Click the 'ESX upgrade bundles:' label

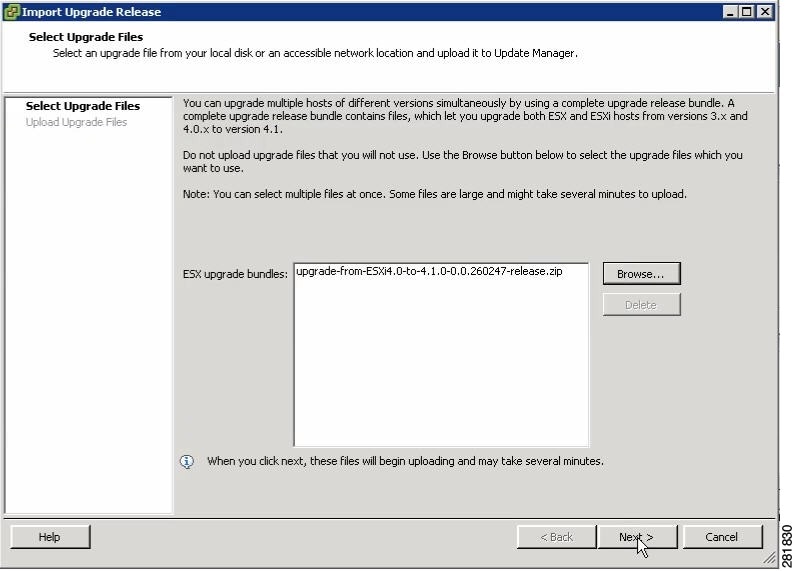pos(235,274)
